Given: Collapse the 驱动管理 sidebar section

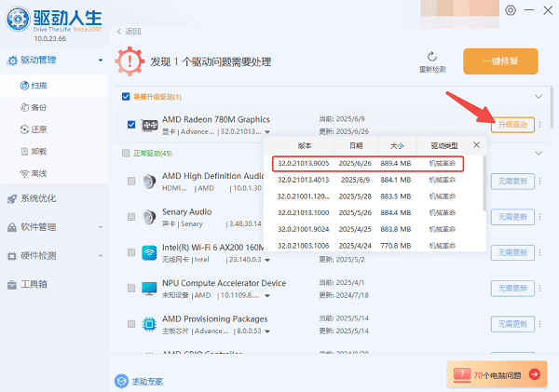Looking at the screenshot, I should pyautogui.click(x=100, y=61).
